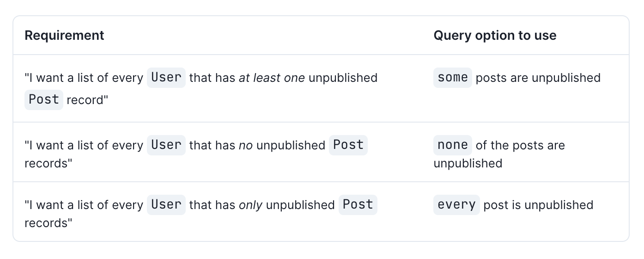This screenshot has height=259, width=644.
Task: Click "unpublished" on the second line under none
Action: point(468,163)
